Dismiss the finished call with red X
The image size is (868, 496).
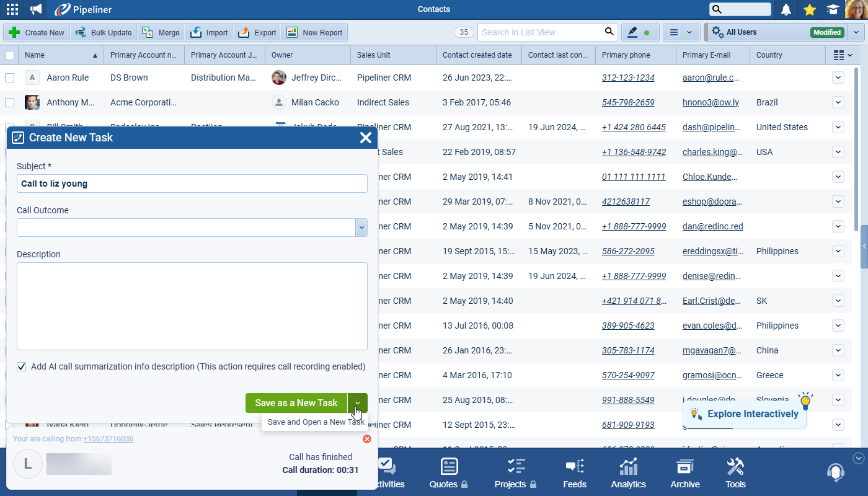tap(366, 439)
